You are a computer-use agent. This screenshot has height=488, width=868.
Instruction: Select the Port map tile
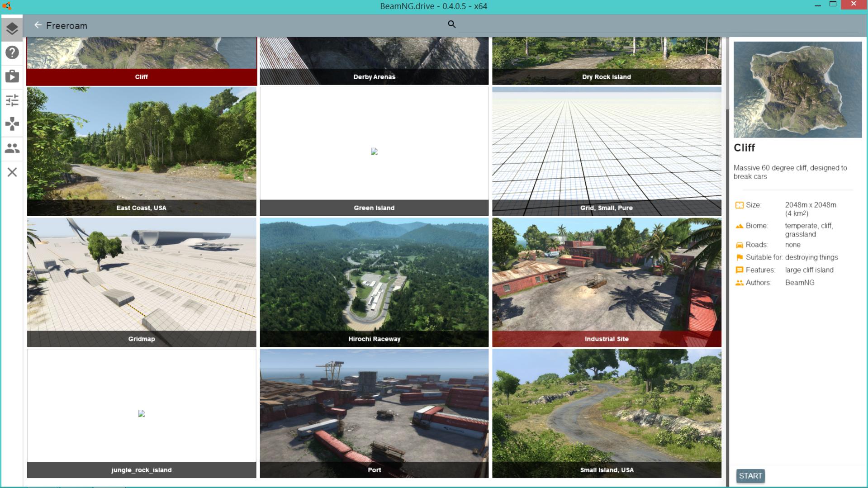pos(374,413)
